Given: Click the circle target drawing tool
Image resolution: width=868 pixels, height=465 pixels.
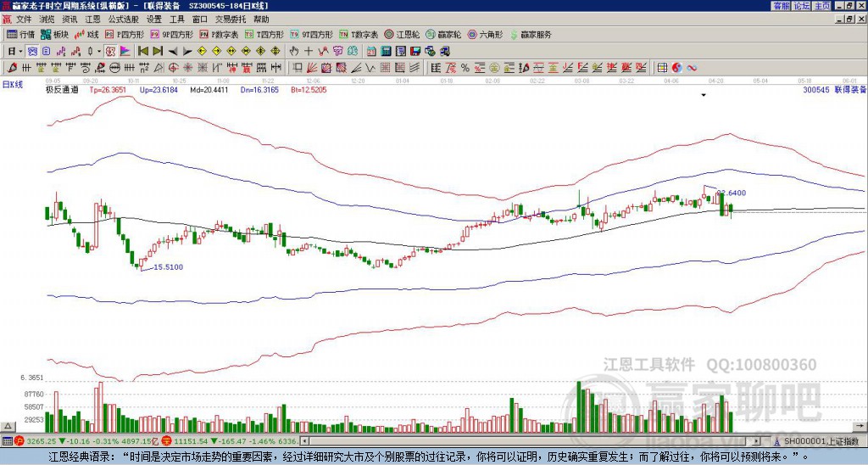Looking at the screenshot, I should pos(173,68).
